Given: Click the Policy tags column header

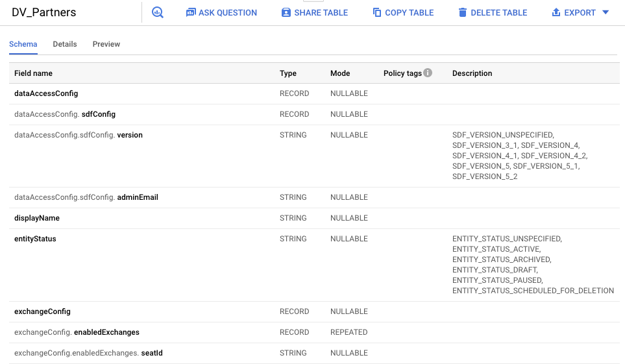Looking at the screenshot, I should pos(402,73).
